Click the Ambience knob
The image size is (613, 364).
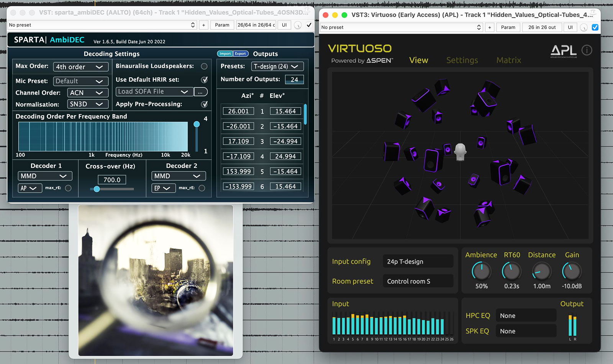coord(481,271)
